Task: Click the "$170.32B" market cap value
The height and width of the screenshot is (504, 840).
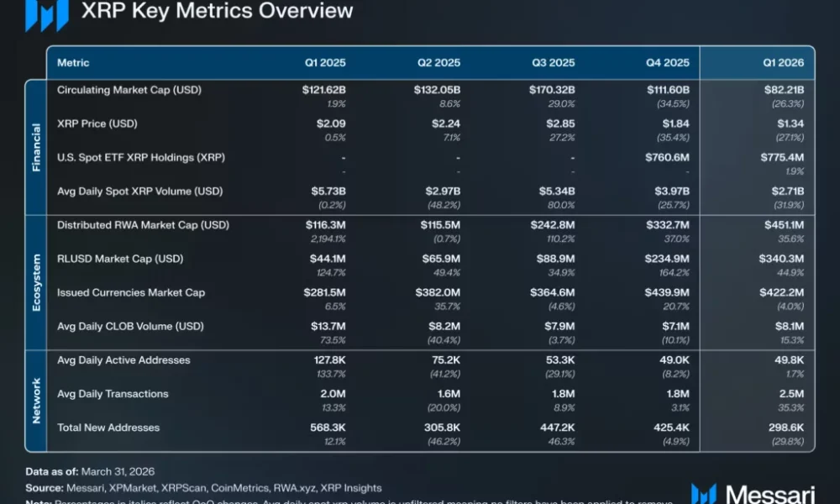Action: point(552,90)
